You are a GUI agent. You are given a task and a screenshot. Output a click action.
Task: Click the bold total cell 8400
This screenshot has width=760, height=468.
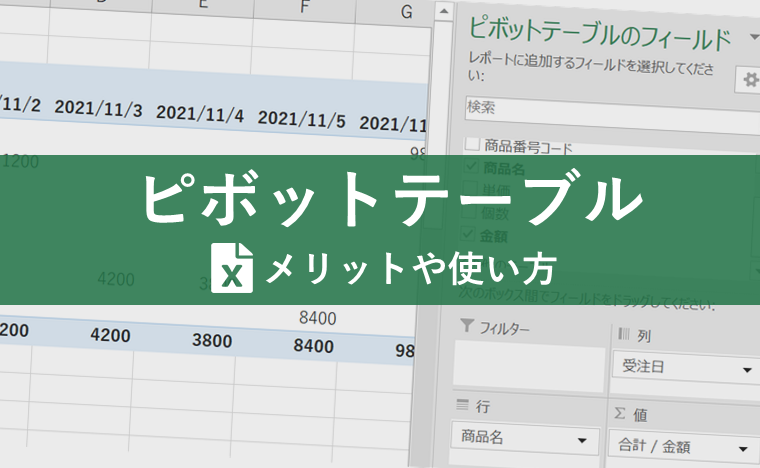point(313,346)
